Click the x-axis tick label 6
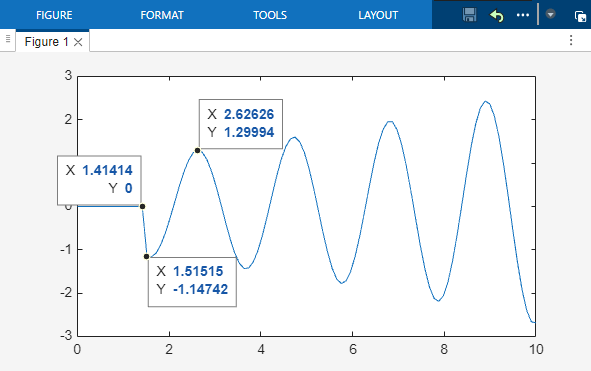This screenshot has height=371, width=591. pyautogui.click(x=352, y=349)
